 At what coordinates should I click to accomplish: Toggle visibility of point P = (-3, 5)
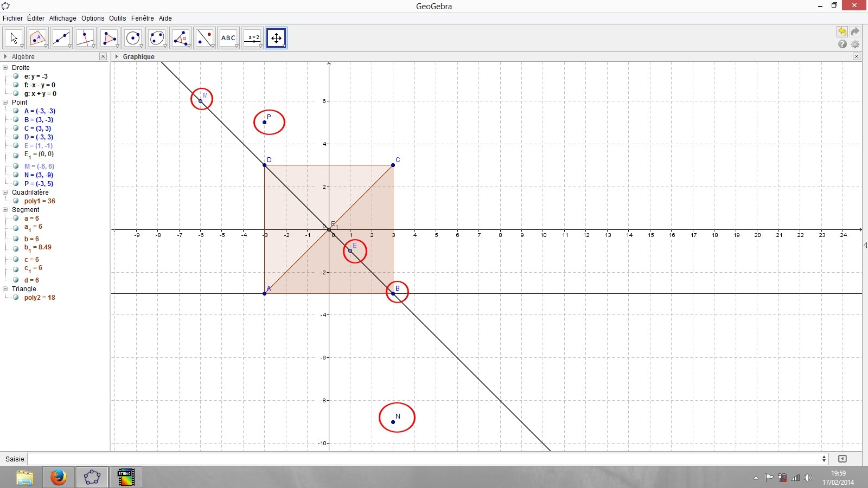16,184
